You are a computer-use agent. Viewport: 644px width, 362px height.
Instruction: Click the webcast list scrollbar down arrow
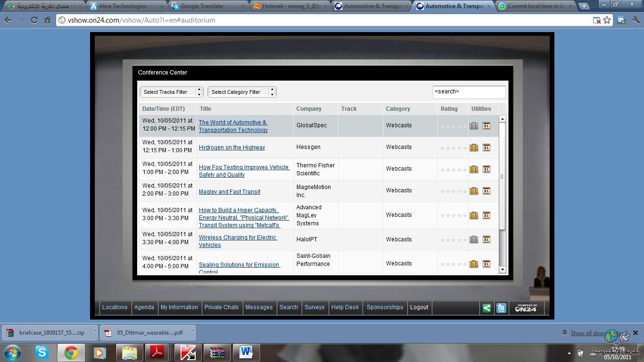[x=502, y=270]
